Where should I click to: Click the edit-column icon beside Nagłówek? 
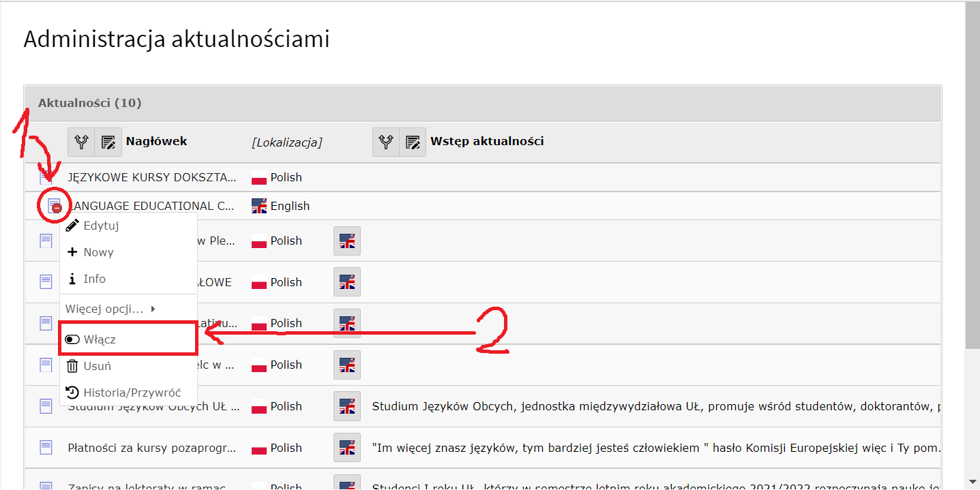coord(108,142)
